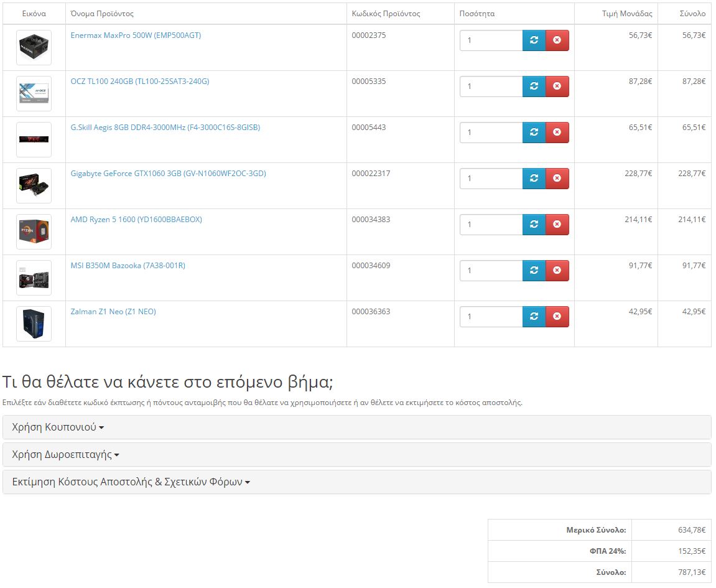Click the Μερικό Σύνολο value 634,78€
This screenshot has width=716, height=588.
coord(692,531)
